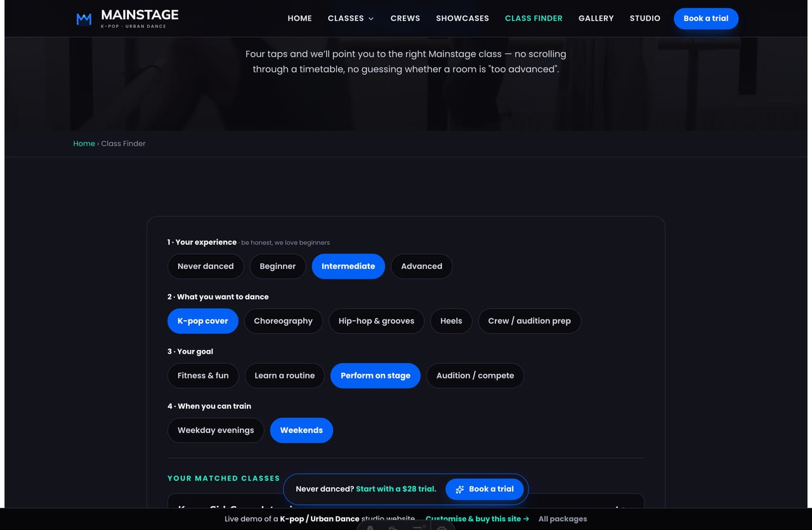
Task: Select the Choreography dance style
Action: [284, 321]
